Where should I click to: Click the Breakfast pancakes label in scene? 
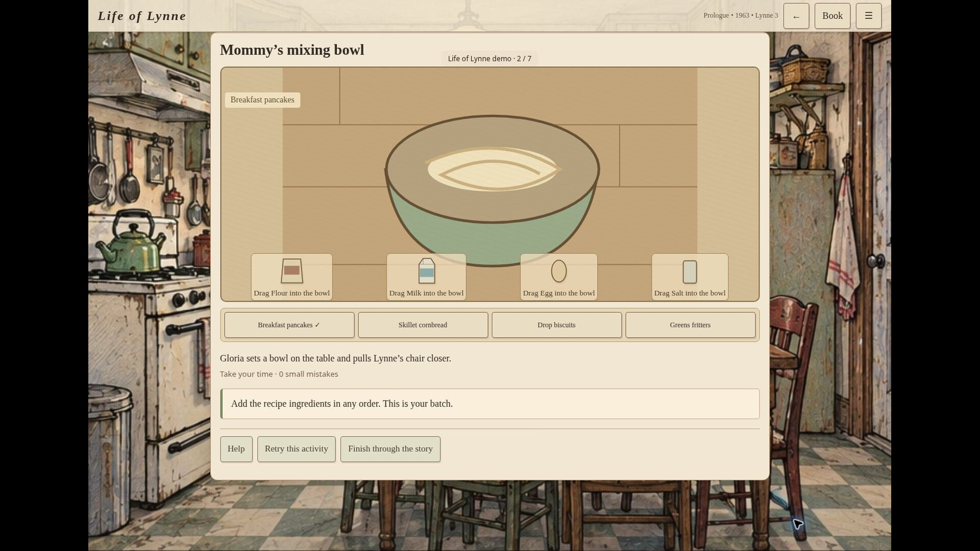click(x=262, y=100)
